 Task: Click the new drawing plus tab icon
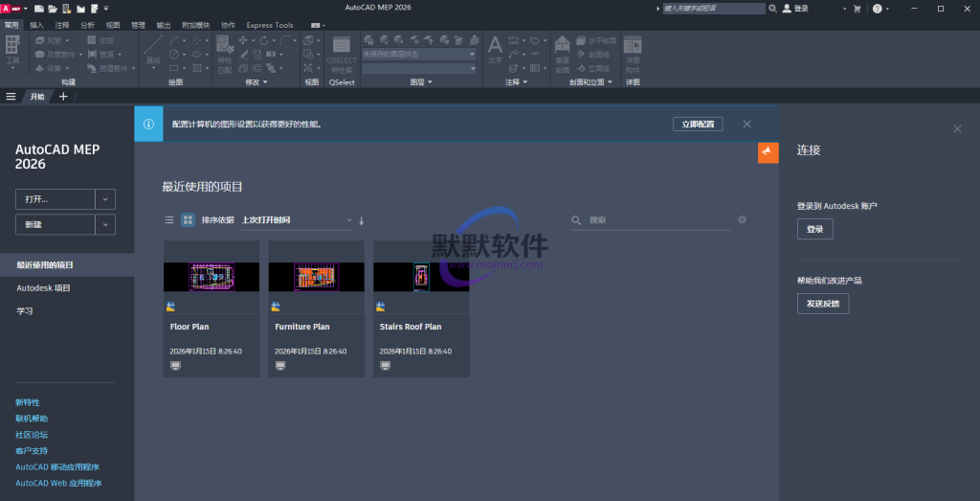click(63, 97)
